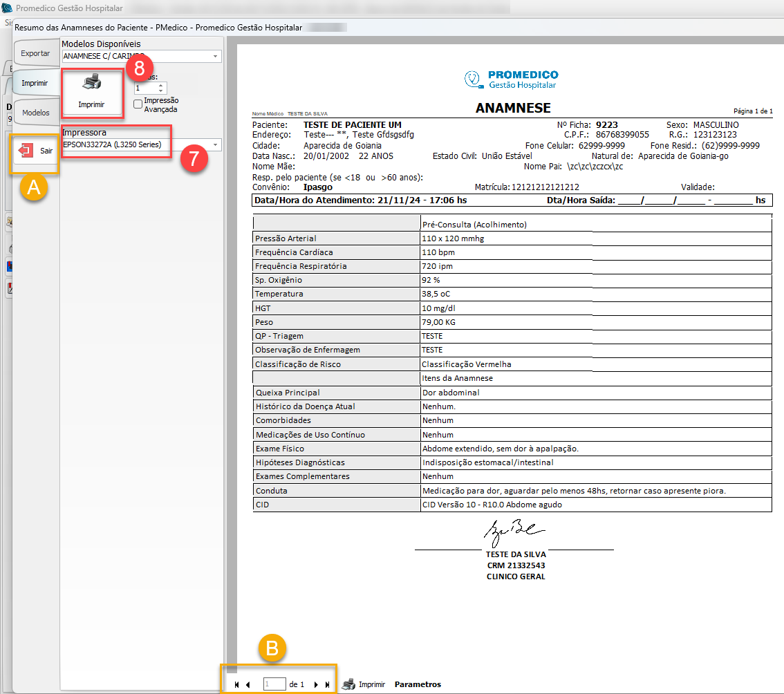The image size is (784, 694).
Task: Click the Queixa Principal value Dor abdominal
Action: click(451, 393)
